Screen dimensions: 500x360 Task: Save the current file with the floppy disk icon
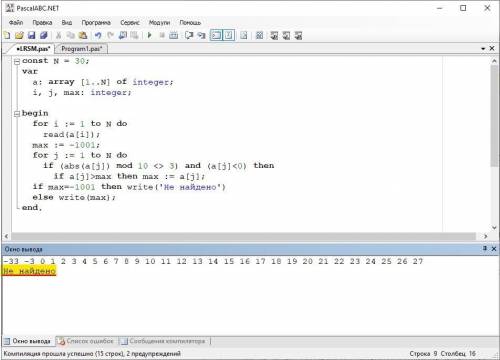pos(32,35)
